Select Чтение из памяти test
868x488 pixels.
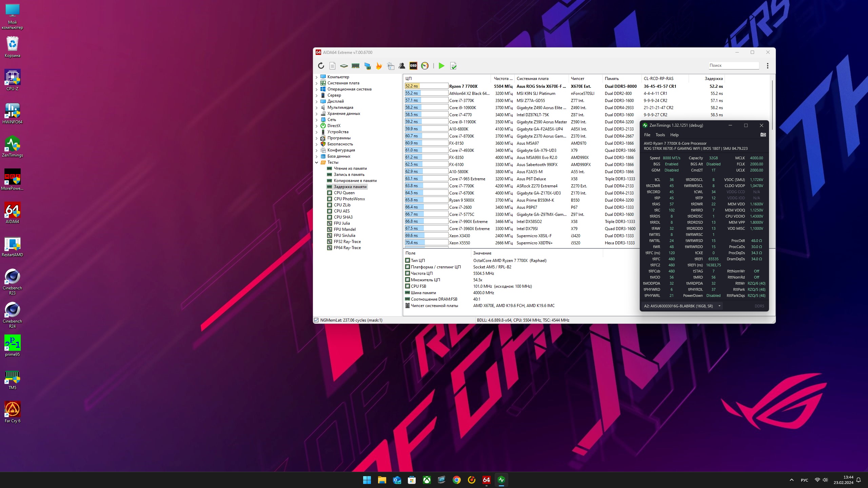coord(350,168)
